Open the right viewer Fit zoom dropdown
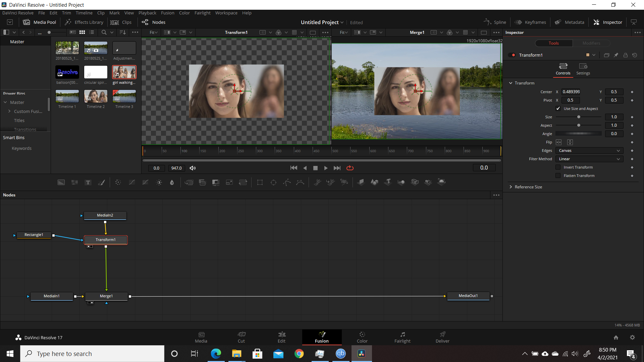Viewport: 644px width, 362px height. click(x=344, y=33)
